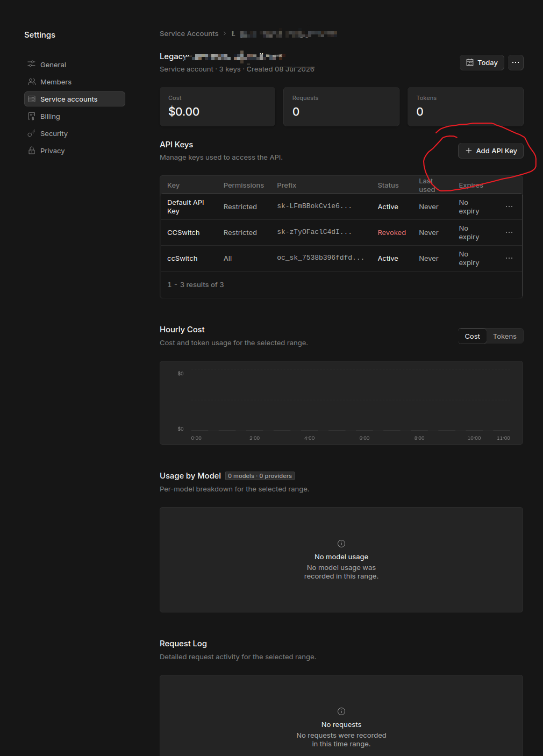This screenshot has height=756, width=543.
Task: Click the Privacy lock icon
Action: pyautogui.click(x=32, y=151)
